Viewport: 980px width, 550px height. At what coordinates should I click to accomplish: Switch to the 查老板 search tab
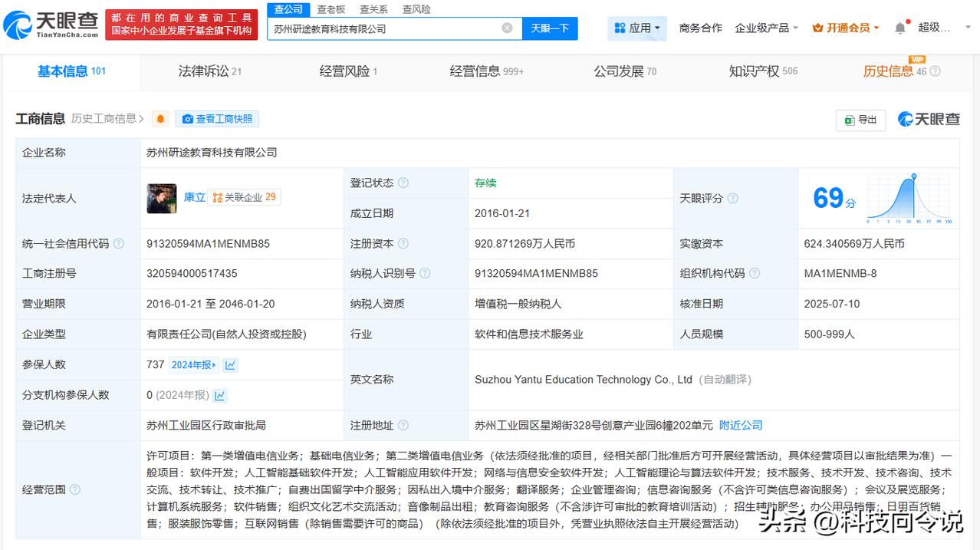[331, 9]
